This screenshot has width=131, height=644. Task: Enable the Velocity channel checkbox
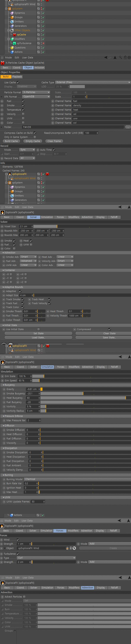tap(23, 114)
